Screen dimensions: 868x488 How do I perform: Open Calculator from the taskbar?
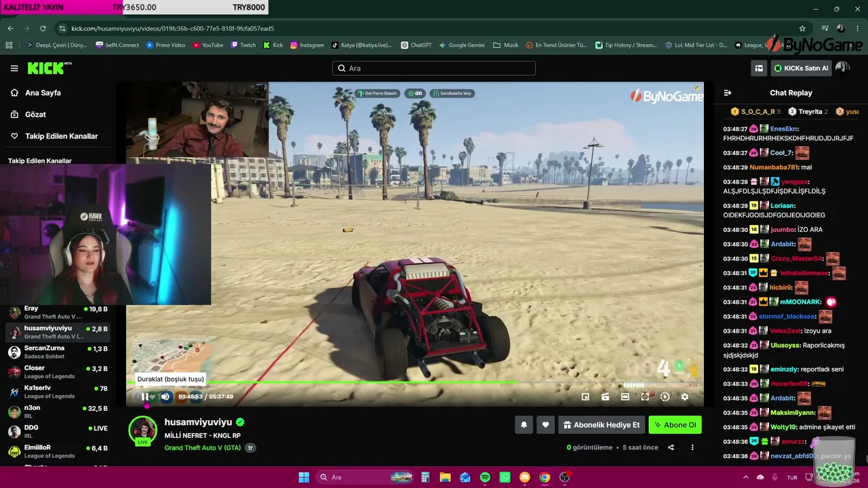(425, 477)
